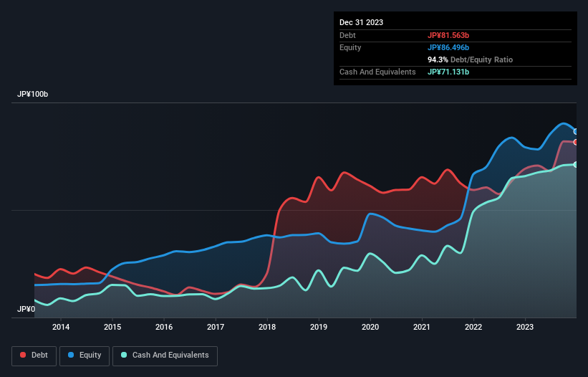Click the blue Equity end-point marker
588x377 pixels.
(x=576, y=132)
